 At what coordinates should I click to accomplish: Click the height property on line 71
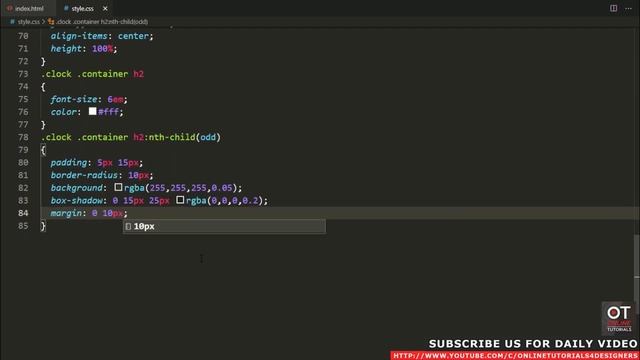click(x=66, y=49)
